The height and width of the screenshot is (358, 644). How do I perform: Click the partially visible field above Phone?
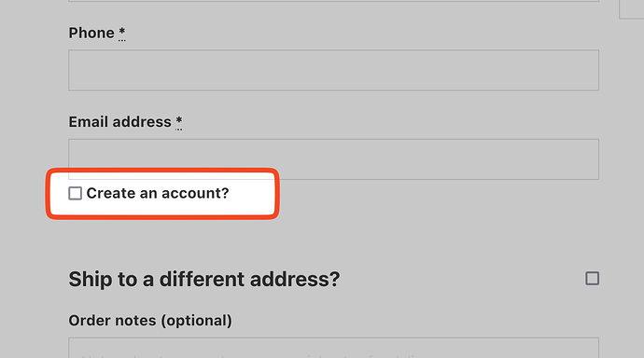(x=333, y=1)
